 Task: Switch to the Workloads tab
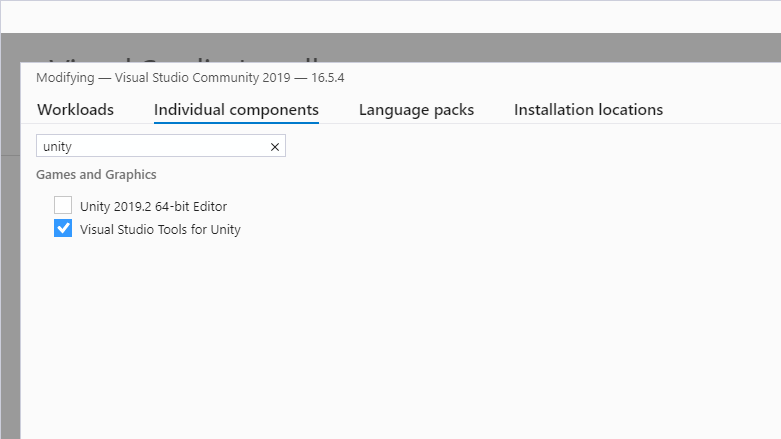[75, 110]
